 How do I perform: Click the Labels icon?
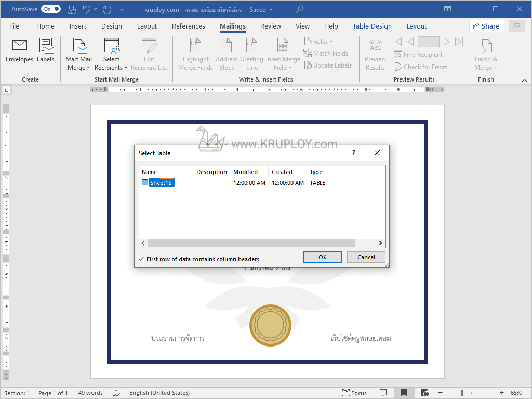tap(46, 46)
